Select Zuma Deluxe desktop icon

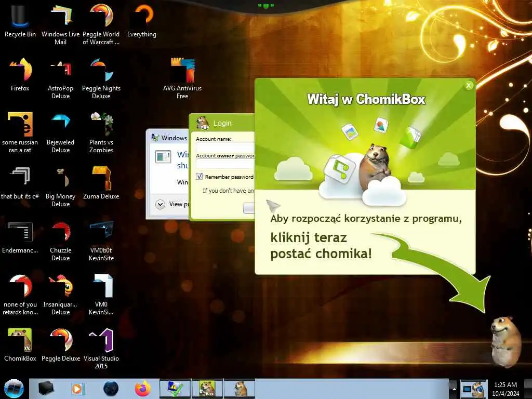[x=101, y=182]
